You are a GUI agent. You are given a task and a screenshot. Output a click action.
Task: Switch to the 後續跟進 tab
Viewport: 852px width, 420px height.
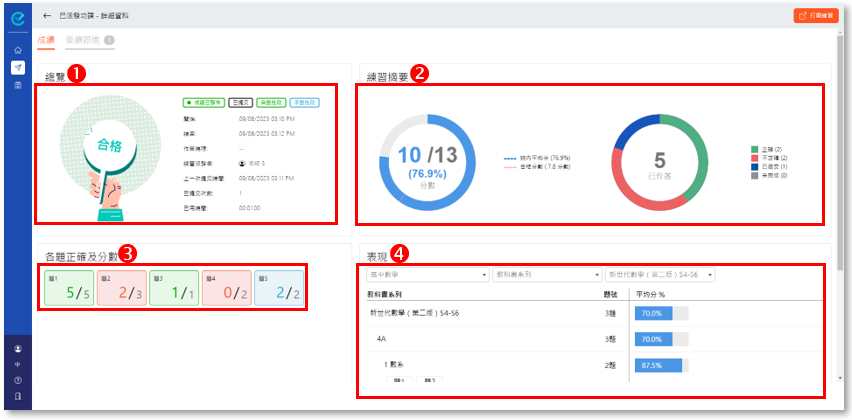tap(83, 40)
